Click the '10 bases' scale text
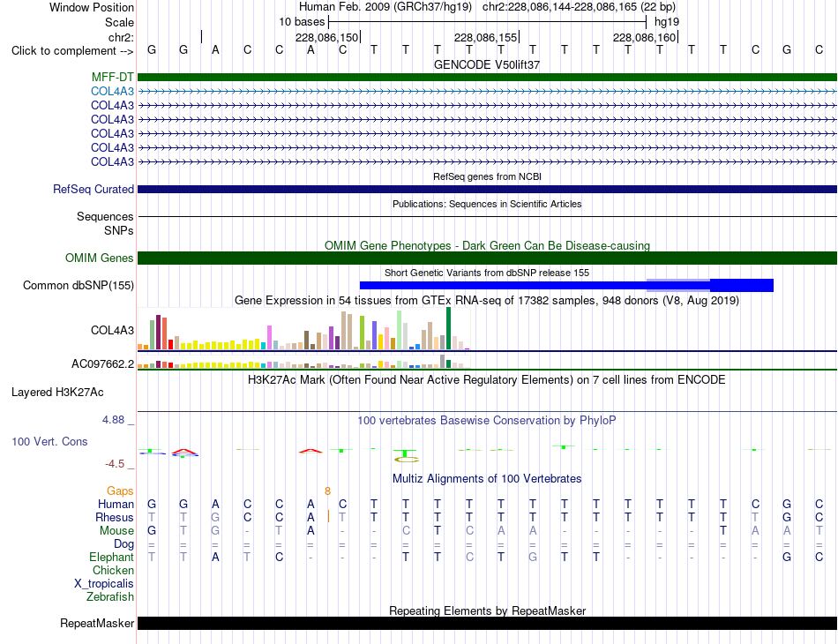Viewport: 838px width, 644px height. pyautogui.click(x=302, y=22)
